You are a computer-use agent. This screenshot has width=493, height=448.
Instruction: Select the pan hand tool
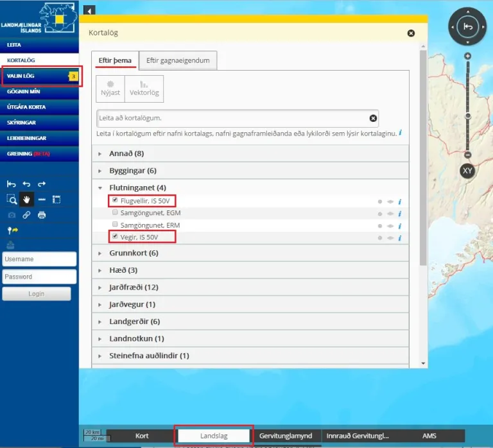27,199
